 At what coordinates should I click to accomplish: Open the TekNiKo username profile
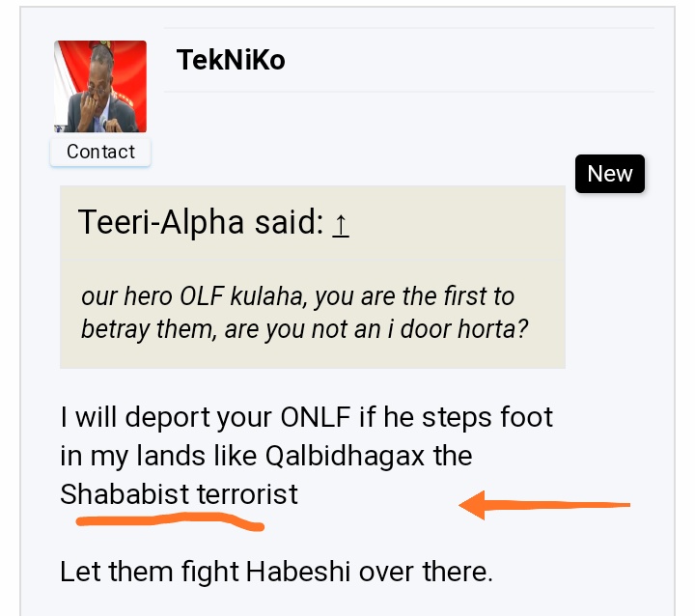click(231, 60)
